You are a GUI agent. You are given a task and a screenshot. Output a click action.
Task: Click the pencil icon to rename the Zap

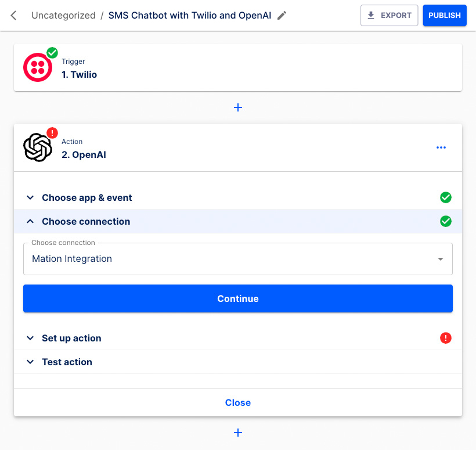tap(282, 15)
